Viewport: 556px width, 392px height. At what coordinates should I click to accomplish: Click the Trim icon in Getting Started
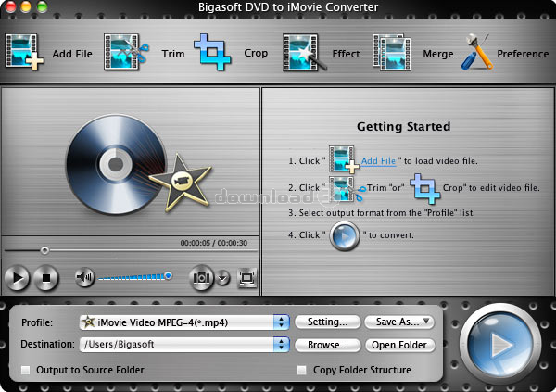[346, 188]
